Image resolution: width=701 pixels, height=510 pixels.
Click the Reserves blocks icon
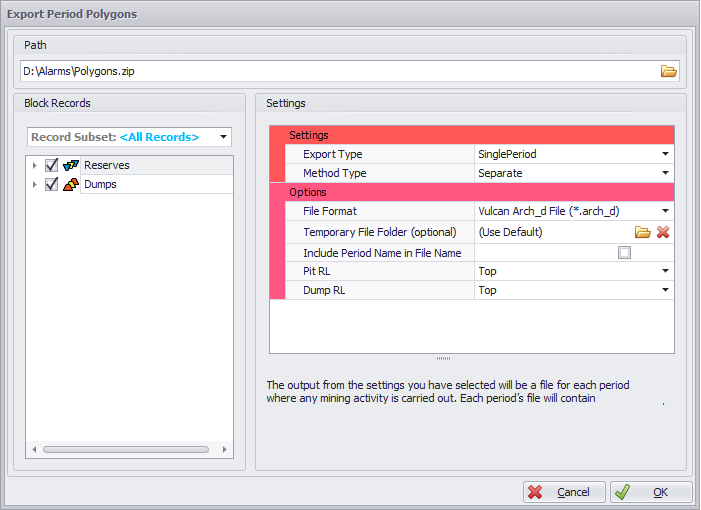[x=71, y=165]
